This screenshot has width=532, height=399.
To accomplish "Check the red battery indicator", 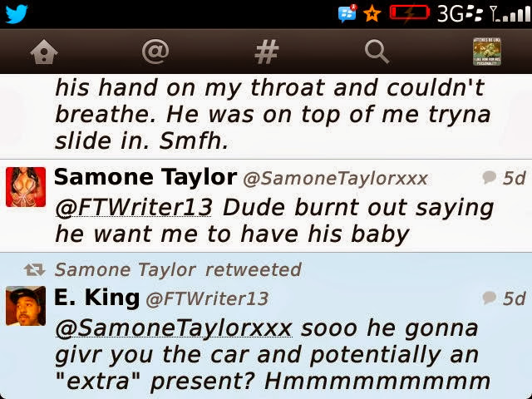I will coord(410,12).
